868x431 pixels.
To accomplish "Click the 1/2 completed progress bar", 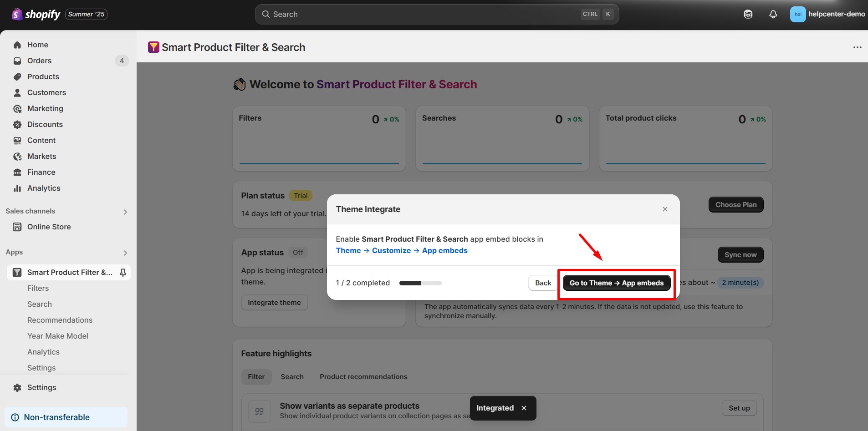I will pyautogui.click(x=420, y=283).
